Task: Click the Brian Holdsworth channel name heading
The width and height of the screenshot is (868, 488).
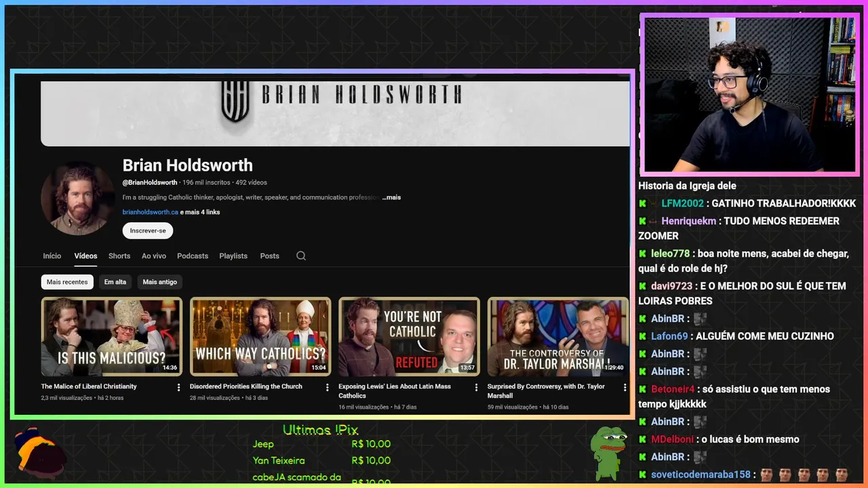Action: pyautogui.click(x=188, y=165)
